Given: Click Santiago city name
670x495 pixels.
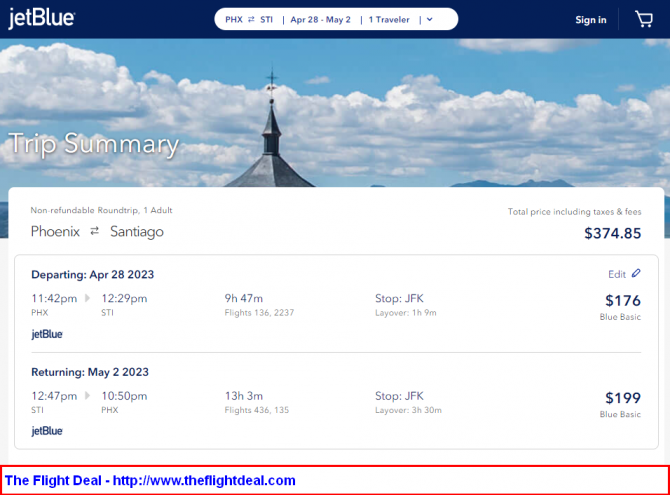Looking at the screenshot, I should [137, 232].
